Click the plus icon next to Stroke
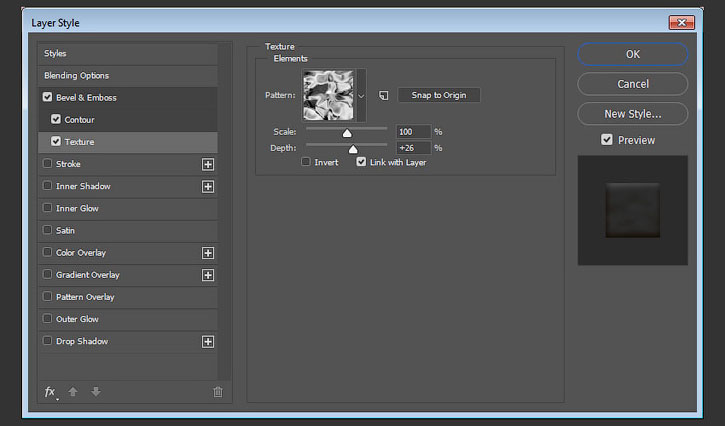 tap(208, 164)
